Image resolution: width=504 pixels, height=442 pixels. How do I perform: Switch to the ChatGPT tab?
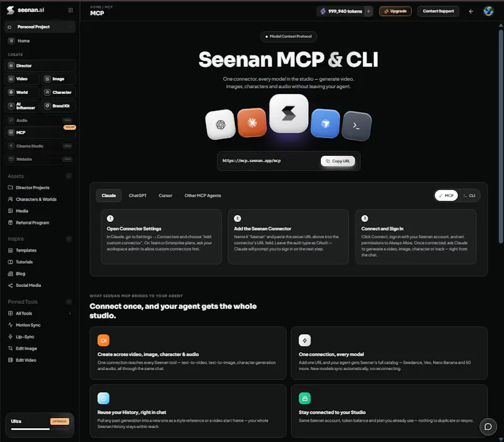(137, 195)
